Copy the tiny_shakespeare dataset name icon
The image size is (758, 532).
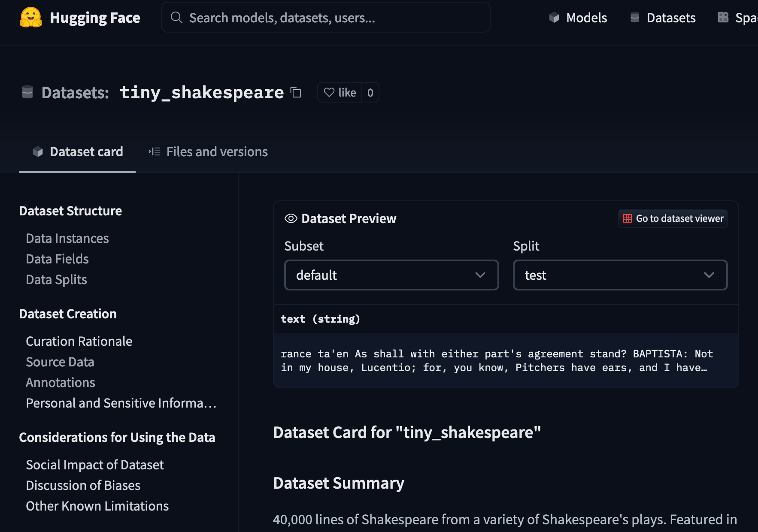tap(296, 93)
